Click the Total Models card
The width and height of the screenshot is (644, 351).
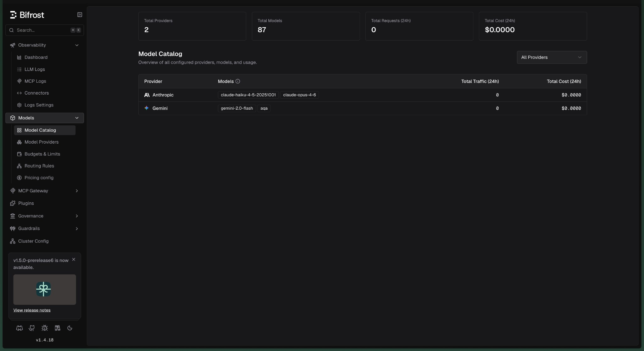pos(306,26)
